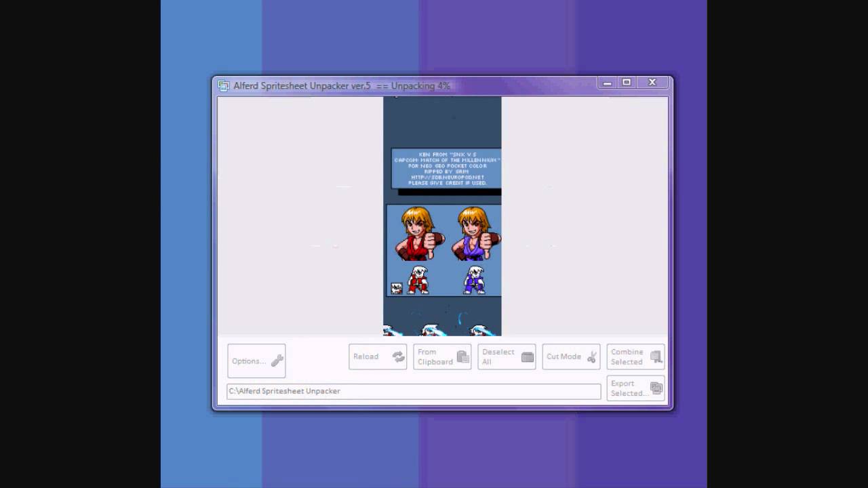Select the tiny Ken face icon sprite
The height and width of the screenshot is (488, 868).
coord(396,288)
